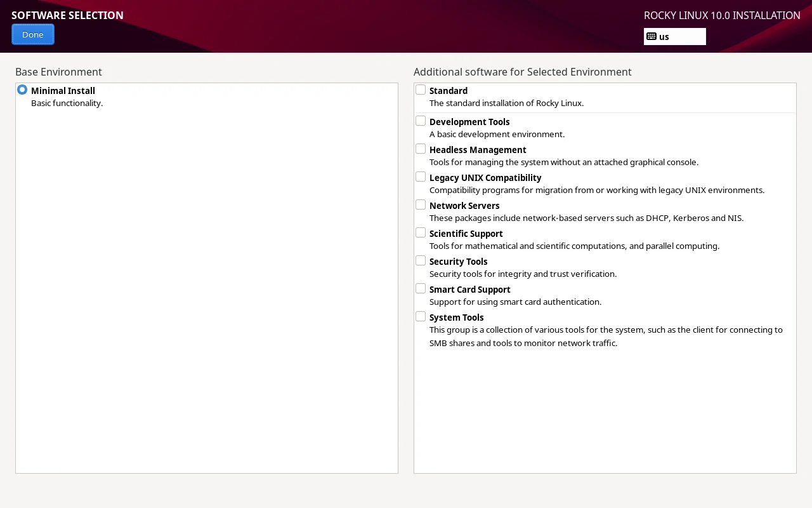Click the Done button

click(33, 34)
